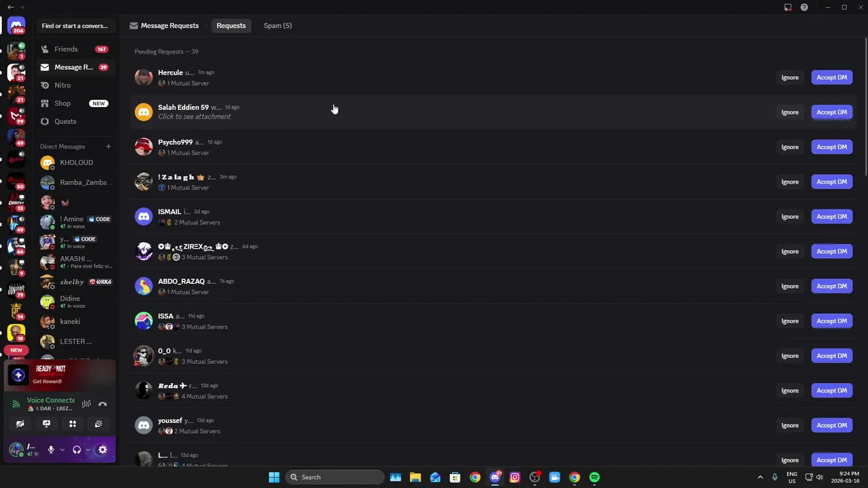Create a new DM with plus icon
This screenshot has width=868, height=488.
[x=108, y=146]
